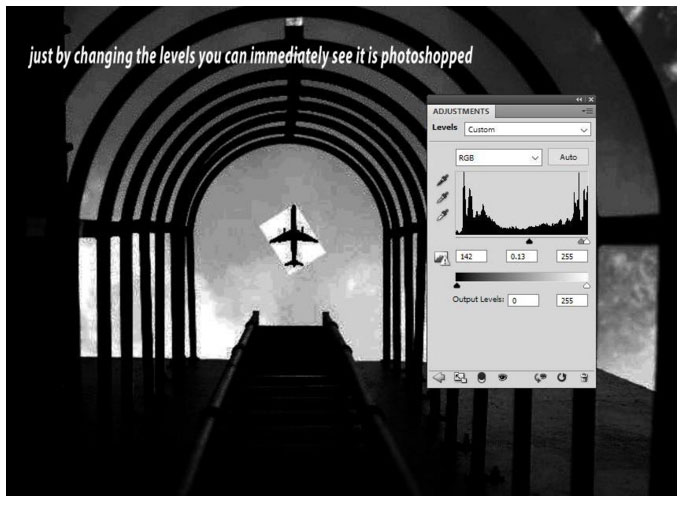The height and width of the screenshot is (505, 684).
Task: Open the Levels preset dropdown
Action: pos(528,129)
